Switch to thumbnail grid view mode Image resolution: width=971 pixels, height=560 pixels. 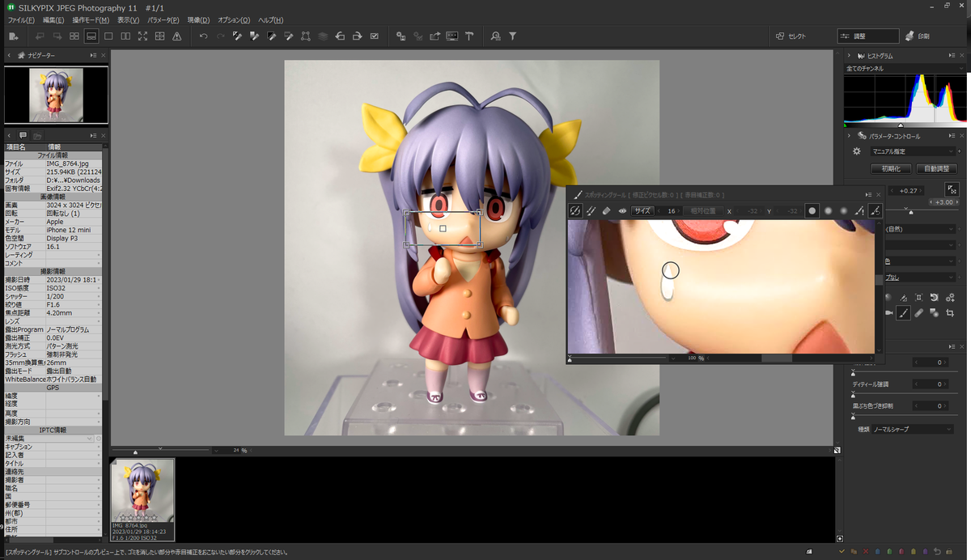click(x=74, y=36)
